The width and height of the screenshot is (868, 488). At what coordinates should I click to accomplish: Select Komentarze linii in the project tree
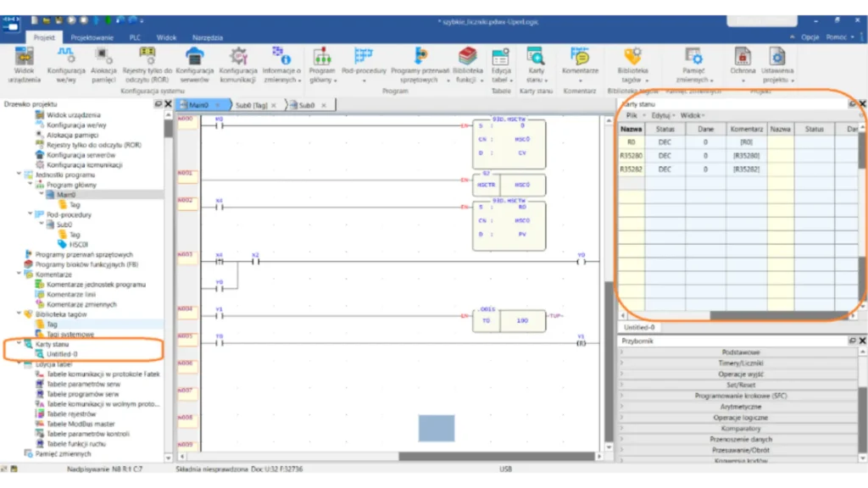click(71, 294)
